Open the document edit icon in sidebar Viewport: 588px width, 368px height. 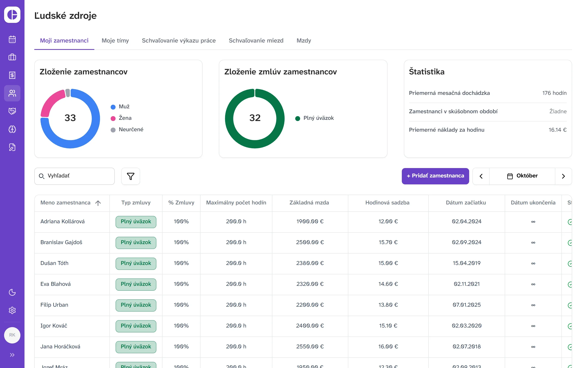pyautogui.click(x=12, y=147)
